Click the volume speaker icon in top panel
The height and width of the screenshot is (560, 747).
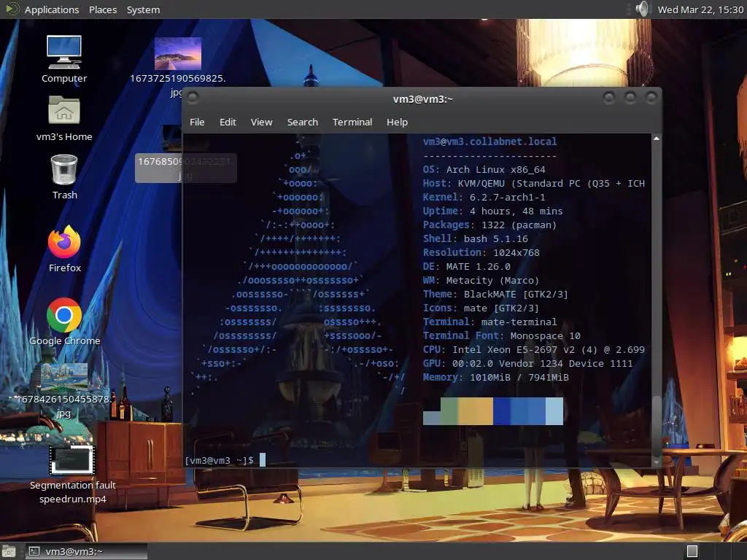(642, 9)
